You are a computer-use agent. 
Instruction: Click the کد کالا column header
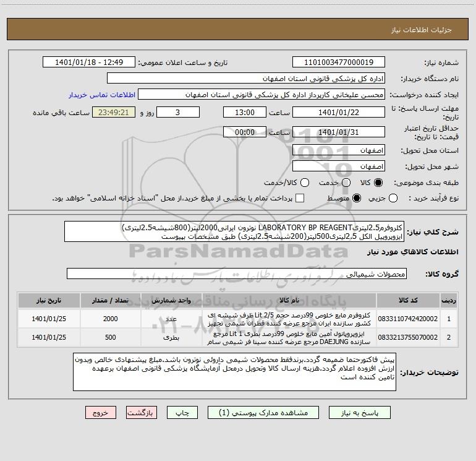(408, 300)
